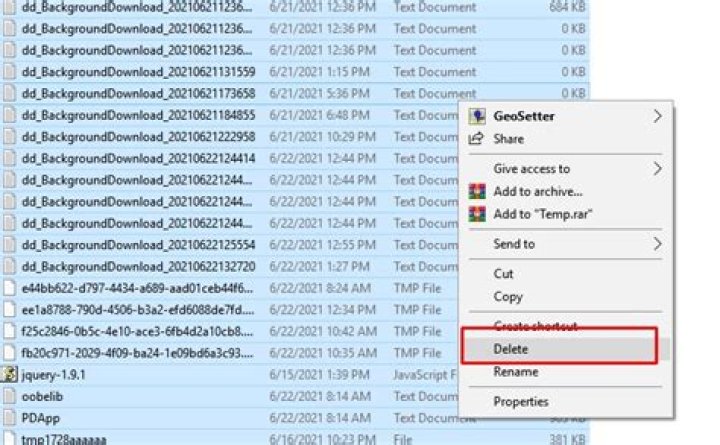The image size is (720, 445).
Task: Click the date 6/22/2021 10:42 AM
Action: click(322, 332)
